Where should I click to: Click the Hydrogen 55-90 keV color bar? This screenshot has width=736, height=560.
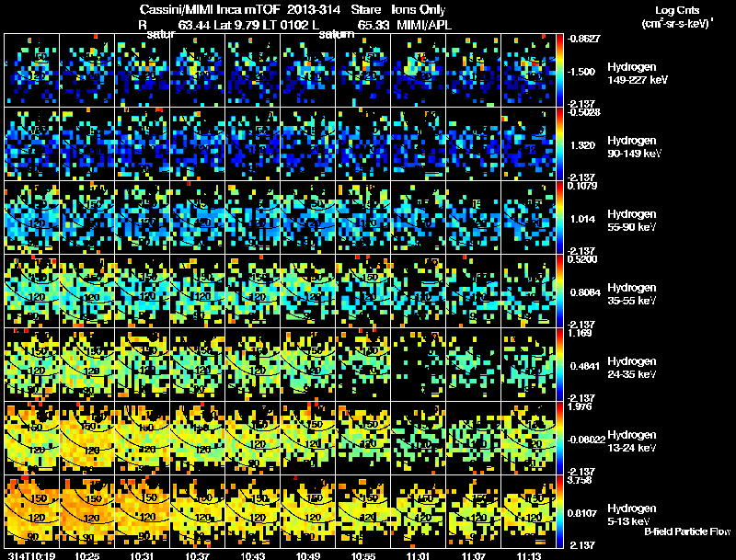(x=559, y=218)
